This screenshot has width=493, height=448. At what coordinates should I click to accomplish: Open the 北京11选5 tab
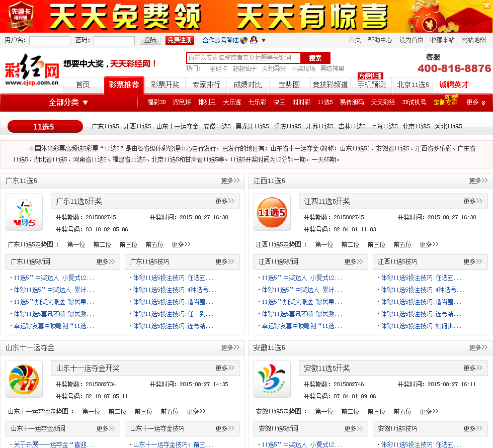click(413, 85)
